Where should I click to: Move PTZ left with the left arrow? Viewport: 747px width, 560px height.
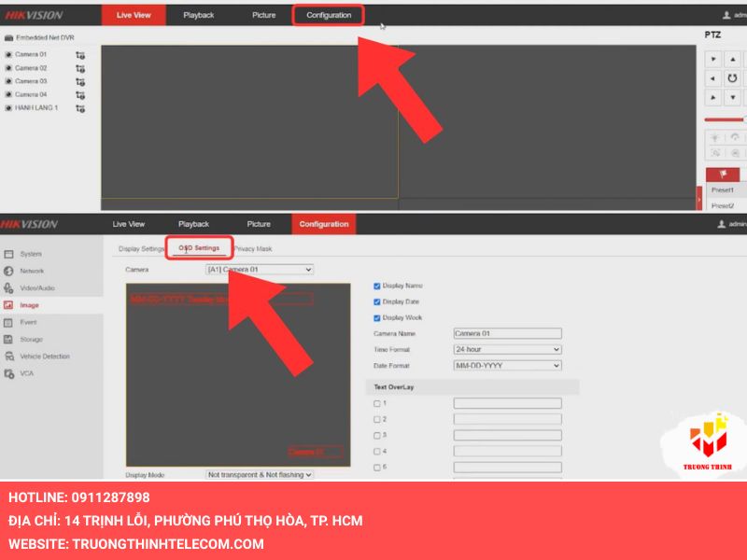(713, 78)
